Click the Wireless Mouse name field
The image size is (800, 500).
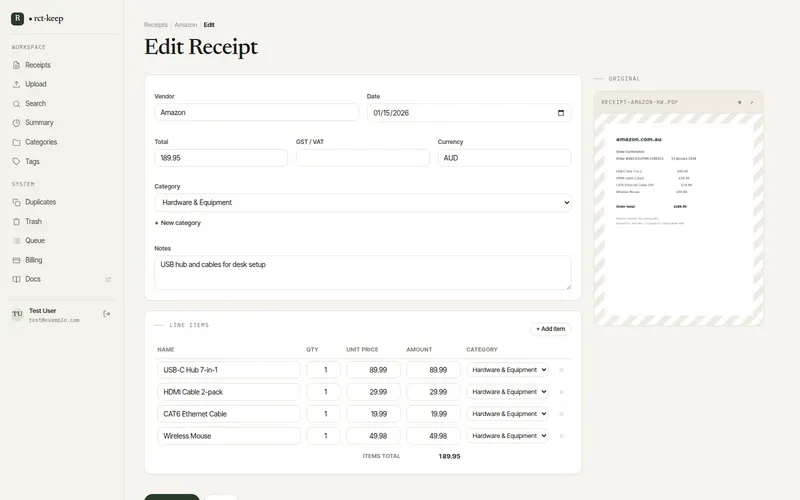coord(229,436)
